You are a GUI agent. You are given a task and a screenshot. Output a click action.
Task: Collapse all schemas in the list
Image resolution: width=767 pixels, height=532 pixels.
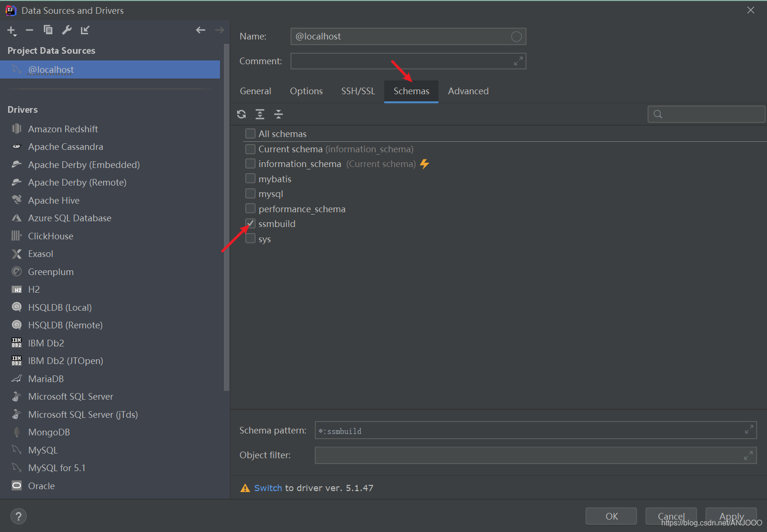[279, 114]
